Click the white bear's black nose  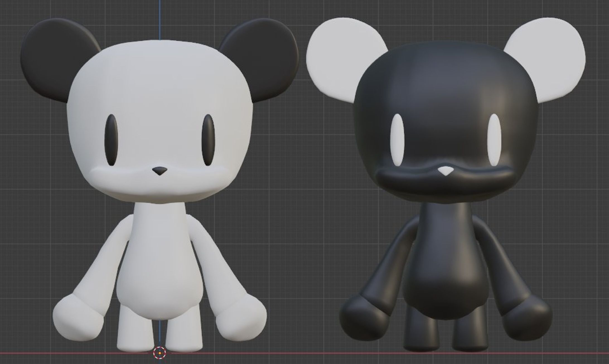tap(160, 171)
